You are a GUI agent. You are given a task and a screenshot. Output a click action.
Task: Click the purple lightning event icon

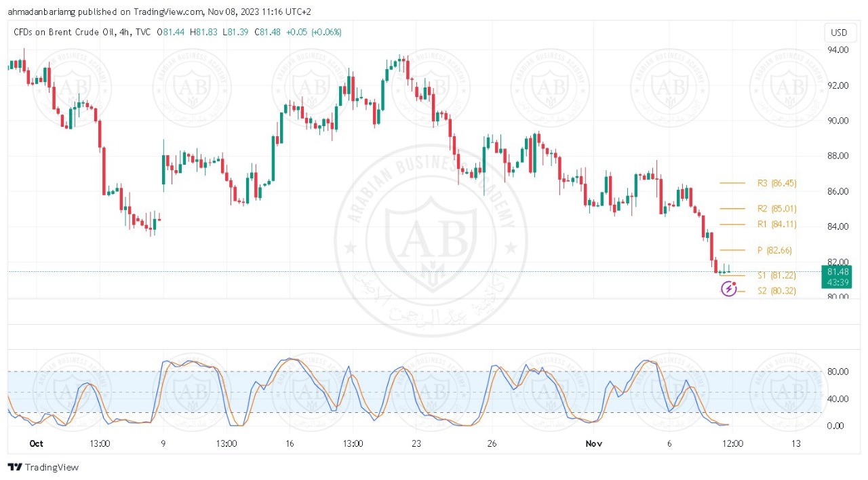(728, 289)
